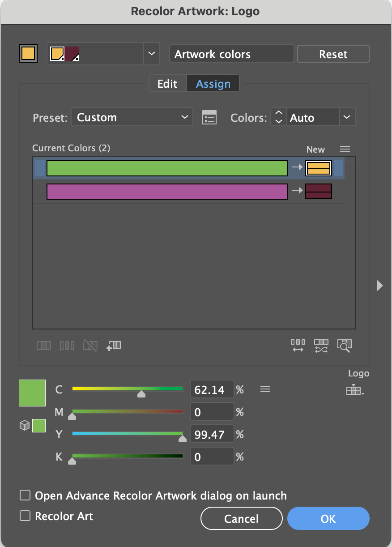Screen dimensions: 392x547
Task: Confirm changes with OK
Action: coord(328,518)
